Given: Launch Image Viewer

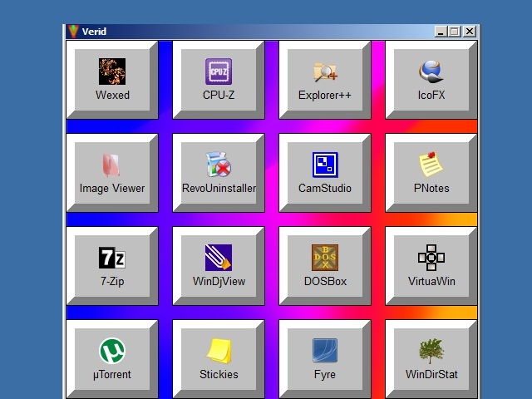Looking at the screenshot, I should (x=112, y=173).
